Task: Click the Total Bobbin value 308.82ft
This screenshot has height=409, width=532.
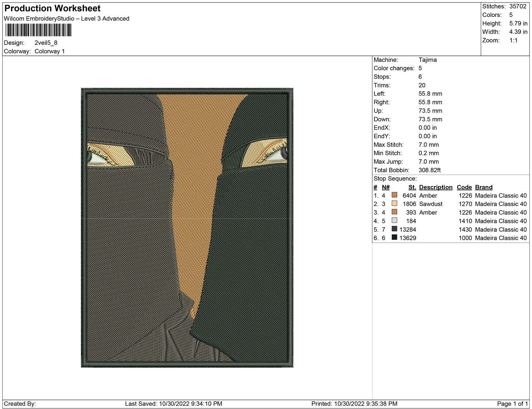Action: pyautogui.click(x=430, y=170)
